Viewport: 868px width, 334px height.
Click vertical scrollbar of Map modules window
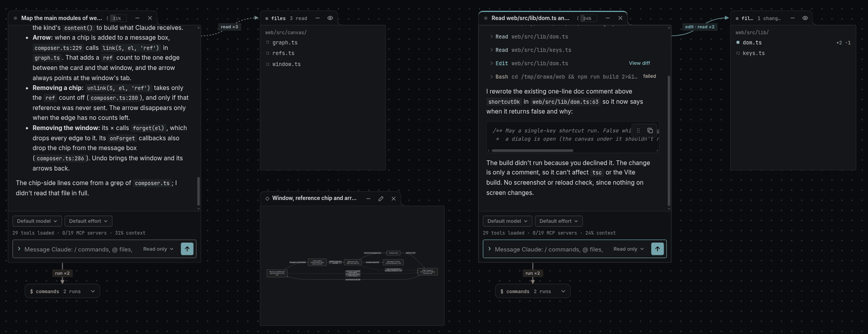point(198,190)
